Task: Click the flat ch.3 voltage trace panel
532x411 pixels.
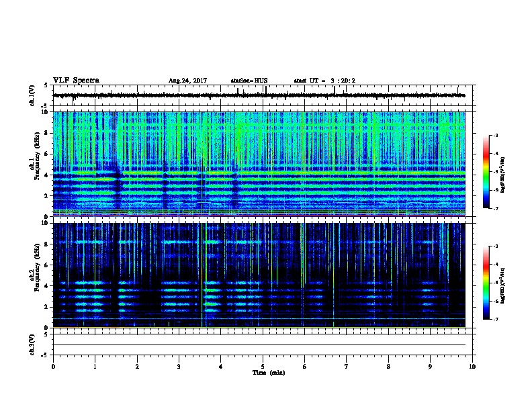Action: tap(264, 345)
